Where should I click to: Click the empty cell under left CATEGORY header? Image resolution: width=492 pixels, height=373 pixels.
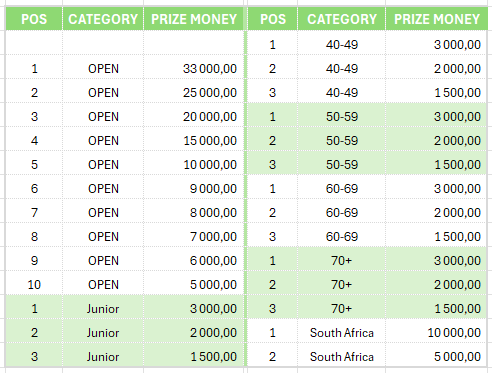(103, 43)
